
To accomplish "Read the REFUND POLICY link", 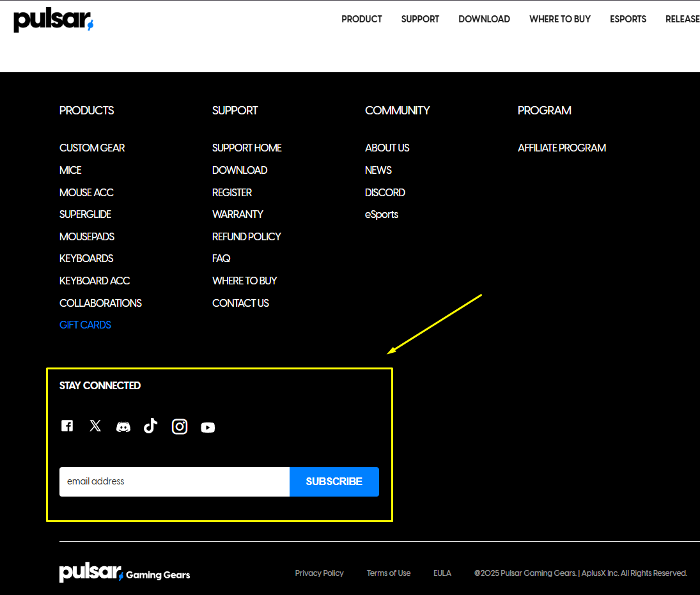I will 246,236.
